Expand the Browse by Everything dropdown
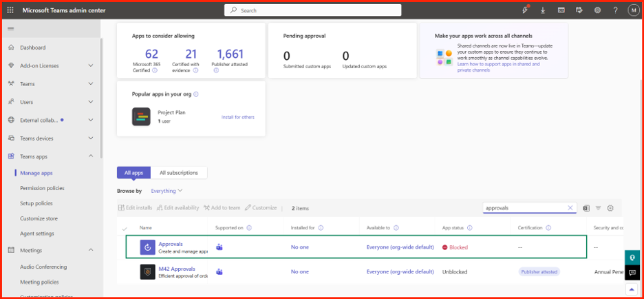The height and width of the screenshot is (299, 644). coord(167,191)
